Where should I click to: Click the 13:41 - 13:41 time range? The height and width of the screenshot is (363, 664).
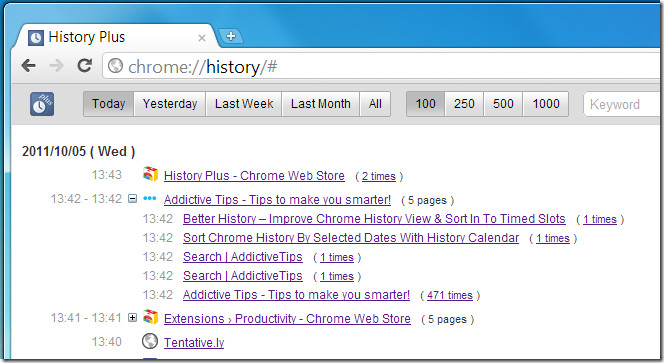tap(86, 318)
